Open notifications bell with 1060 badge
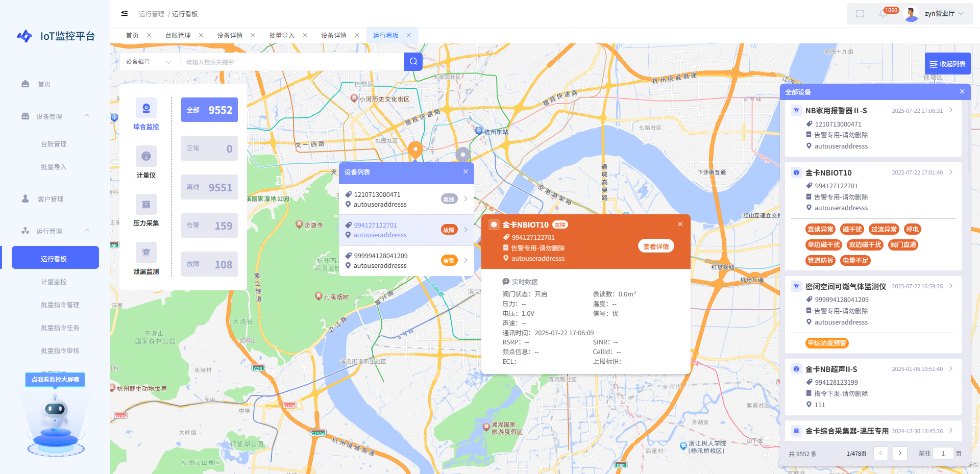Screen dimensions: 980x474 [x=884, y=14]
